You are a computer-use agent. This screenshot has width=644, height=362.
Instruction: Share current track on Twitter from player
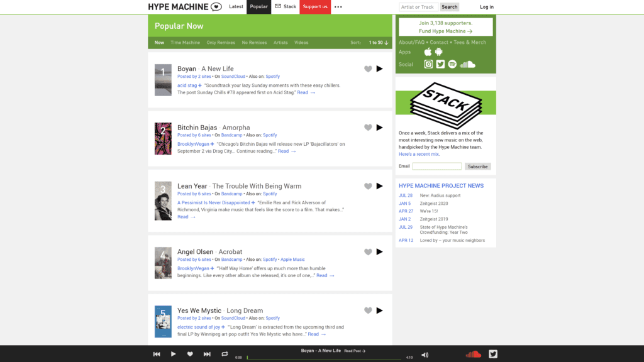(493, 354)
